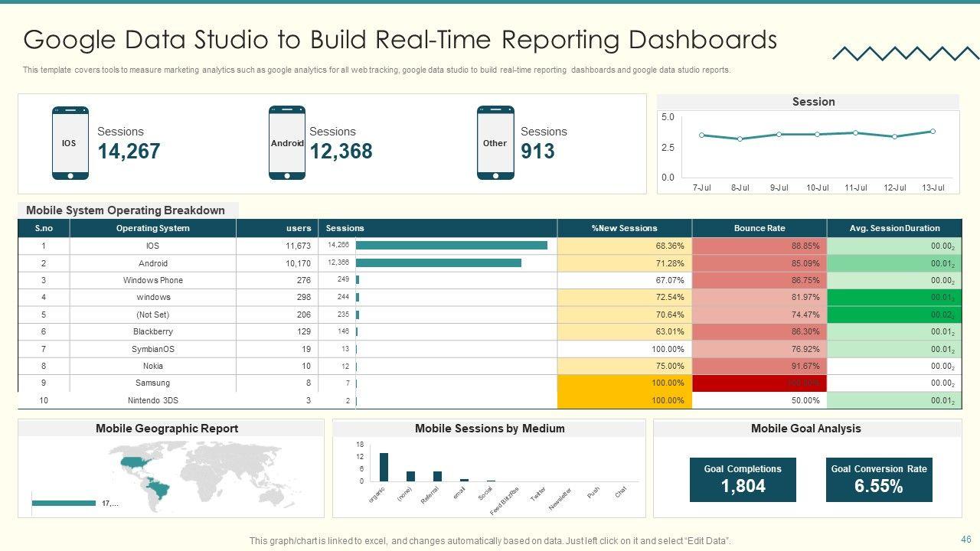The image size is (980, 551).
Task: Click the Android phone icon
Action: coord(287,143)
